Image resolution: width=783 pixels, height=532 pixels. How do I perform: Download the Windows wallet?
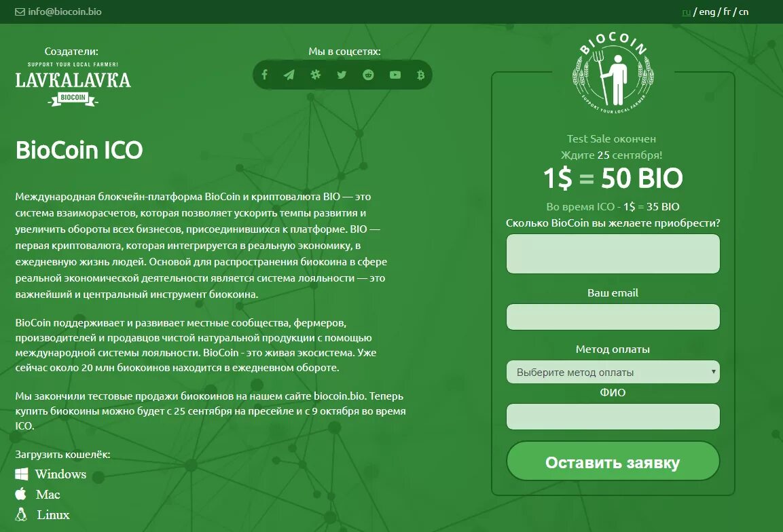coord(60,474)
